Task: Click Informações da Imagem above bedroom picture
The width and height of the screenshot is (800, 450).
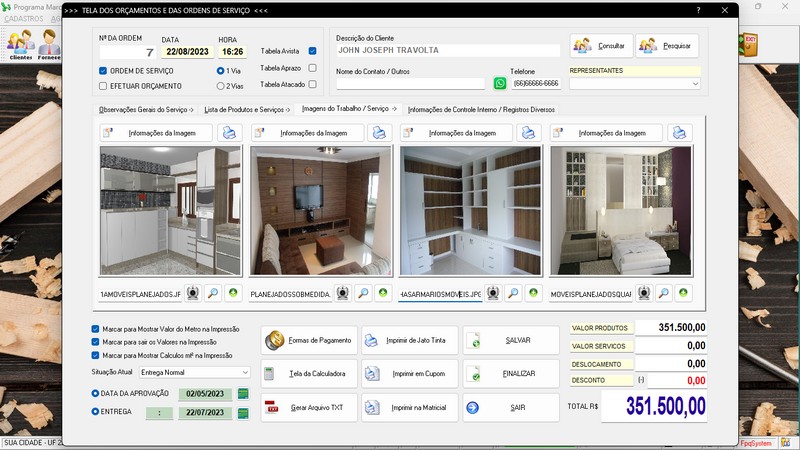Action: (x=606, y=133)
